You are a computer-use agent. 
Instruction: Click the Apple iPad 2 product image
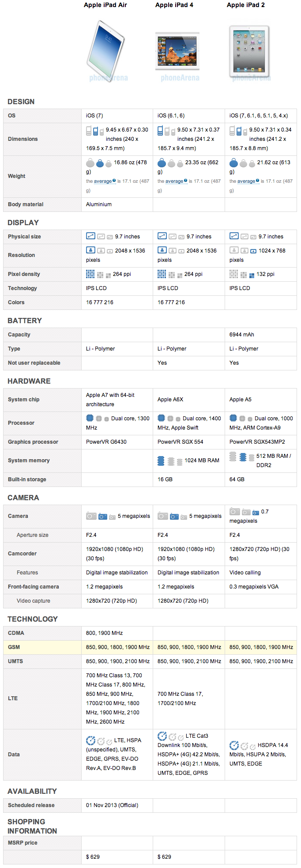tap(249, 50)
